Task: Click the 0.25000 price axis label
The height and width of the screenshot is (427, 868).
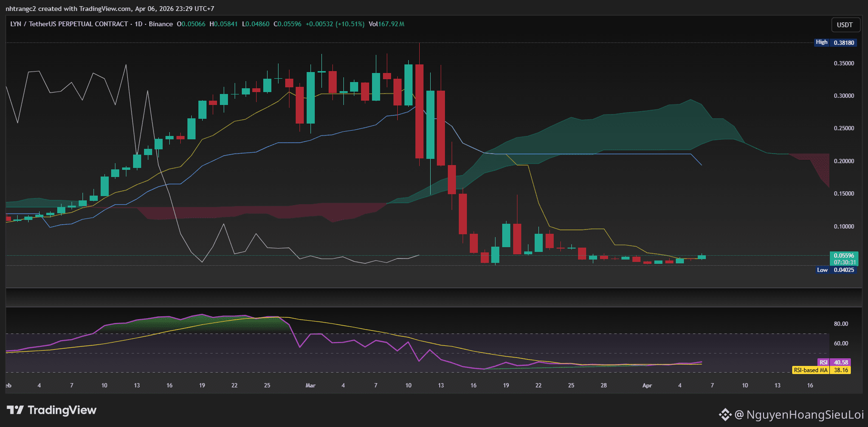Action: point(844,128)
